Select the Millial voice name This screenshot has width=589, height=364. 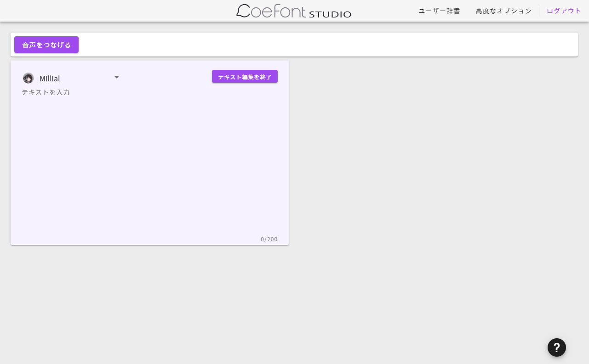pos(50,79)
